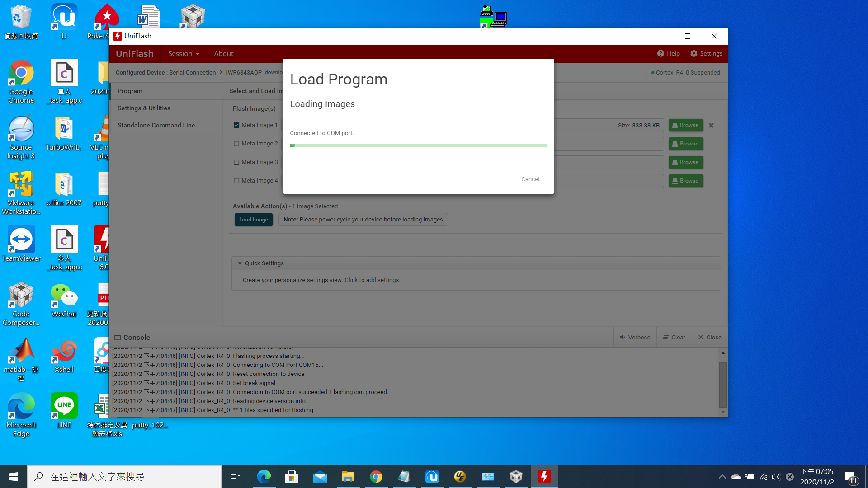Remove Meta Image 1 with X icon
Screen dimensions: 868x488
(x=711, y=126)
